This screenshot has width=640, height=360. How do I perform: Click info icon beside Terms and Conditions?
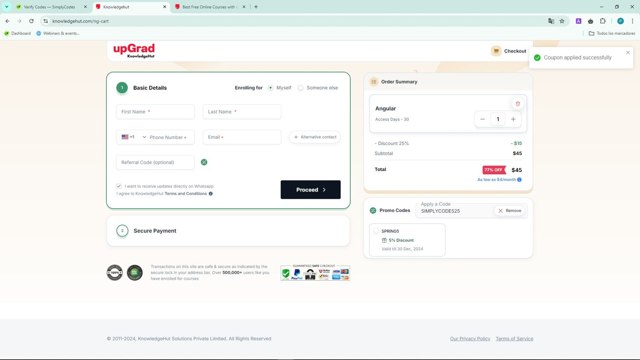(211, 193)
